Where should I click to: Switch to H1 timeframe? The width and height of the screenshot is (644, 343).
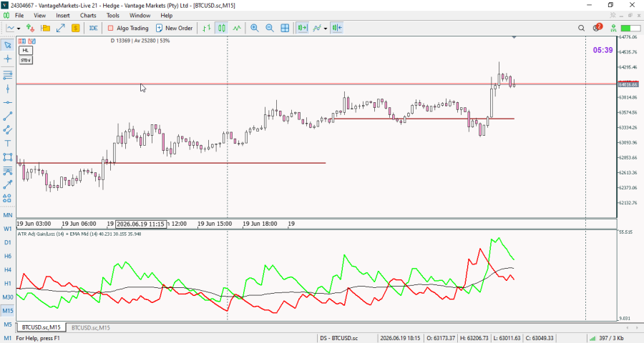tap(8, 284)
